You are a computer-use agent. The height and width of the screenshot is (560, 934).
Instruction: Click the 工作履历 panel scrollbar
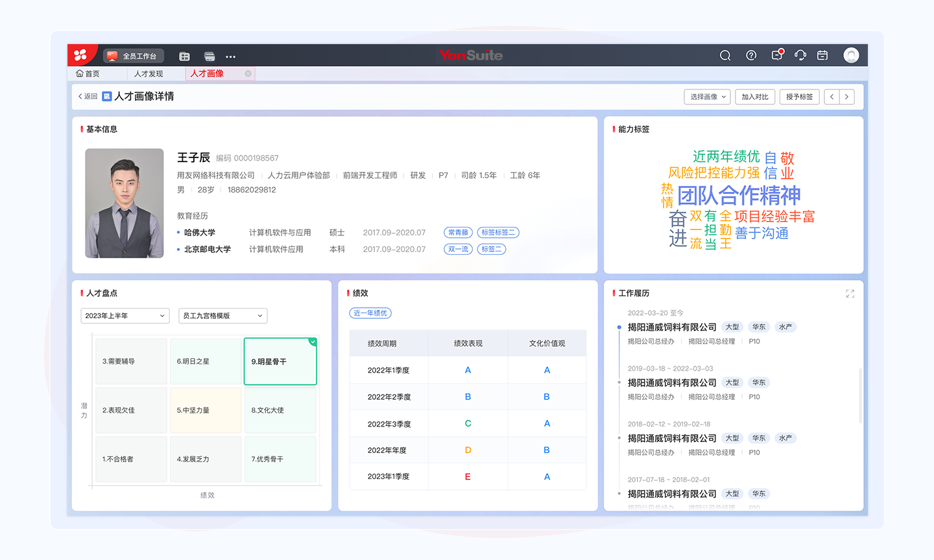tap(860, 395)
